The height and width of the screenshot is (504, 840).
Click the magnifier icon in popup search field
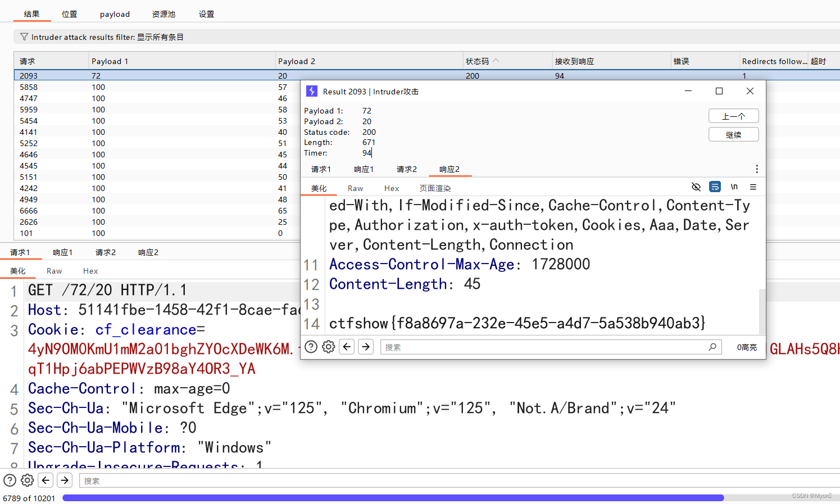tap(712, 347)
